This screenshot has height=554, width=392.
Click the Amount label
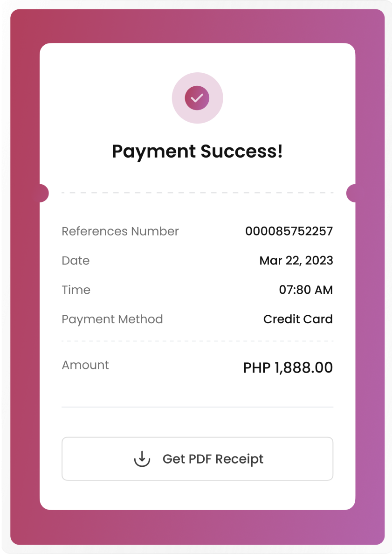pyautogui.click(x=85, y=365)
